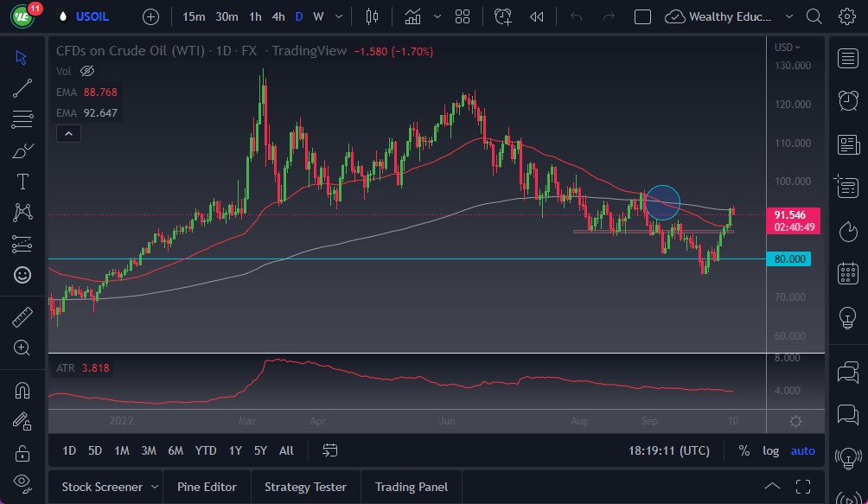Open the calendar panel in right sidebar
Image resolution: width=868 pixels, height=504 pixels.
(x=848, y=274)
